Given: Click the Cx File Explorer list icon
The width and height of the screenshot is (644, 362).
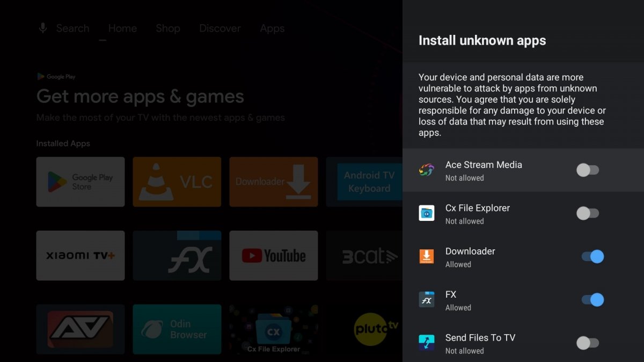Looking at the screenshot, I should coord(427,213).
